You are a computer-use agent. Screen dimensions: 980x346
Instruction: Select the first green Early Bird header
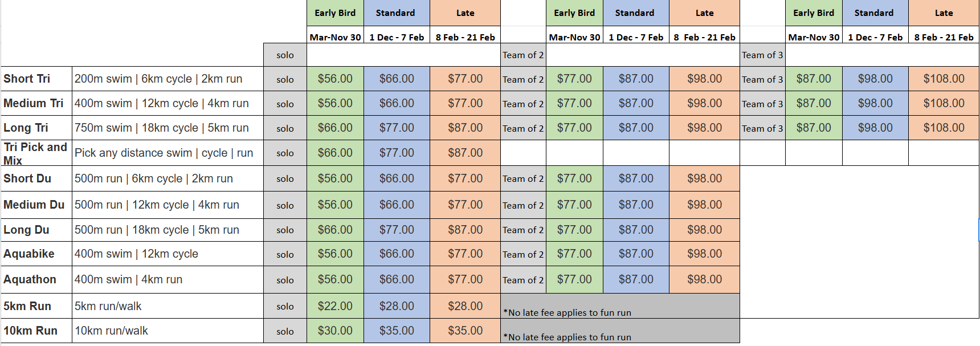335,13
